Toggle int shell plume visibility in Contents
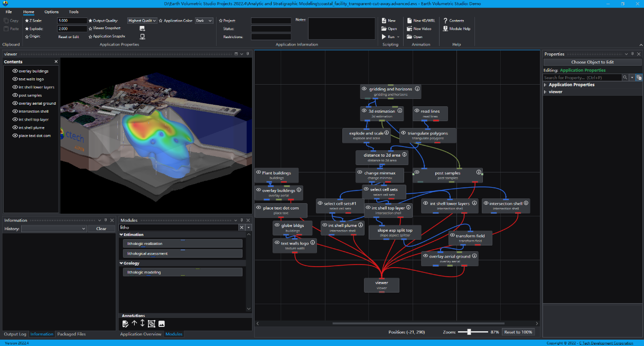 point(15,128)
